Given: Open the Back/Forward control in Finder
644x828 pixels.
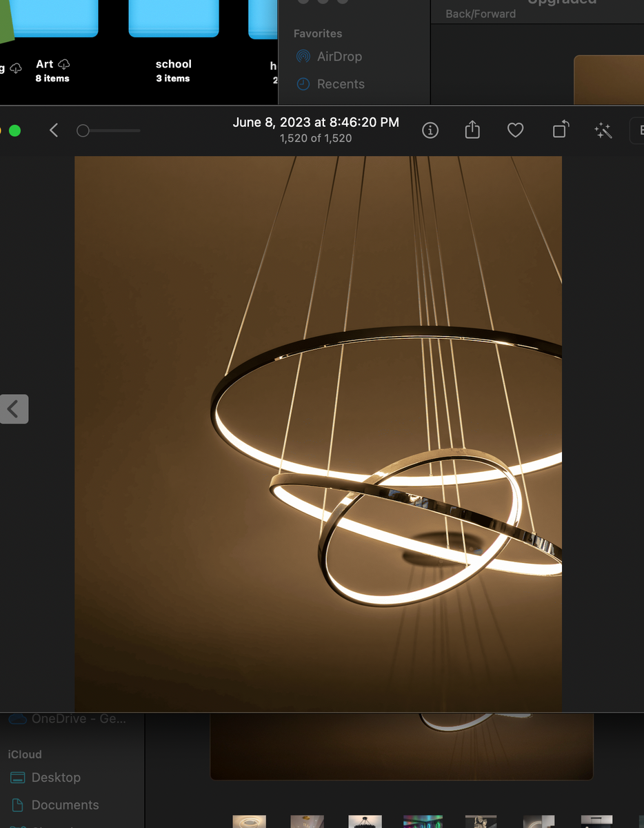Looking at the screenshot, I should [x=481, y=13].
